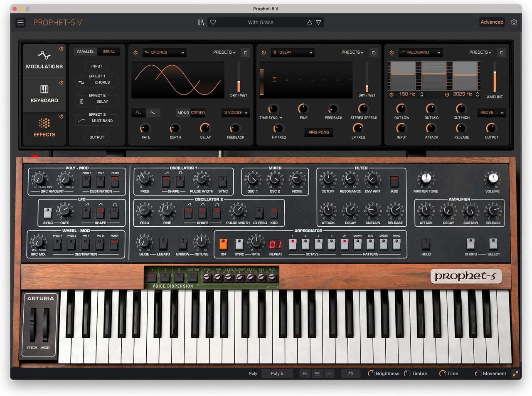The height and width of the screenshot is (396, 532).
Task: Expand the TIME SYNC dropdown
Action: [271, 118]
